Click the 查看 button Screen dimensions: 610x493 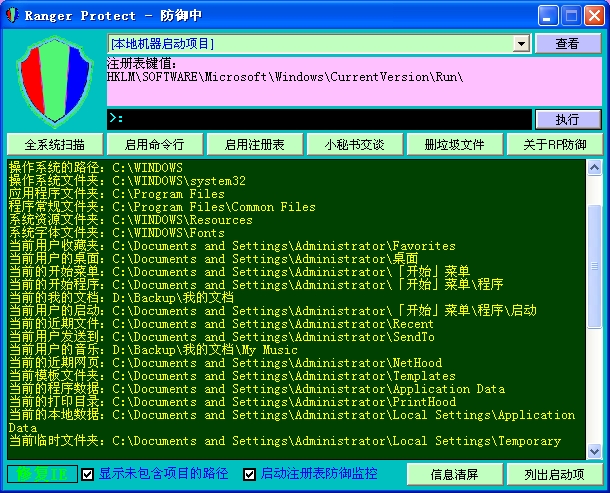568,44
